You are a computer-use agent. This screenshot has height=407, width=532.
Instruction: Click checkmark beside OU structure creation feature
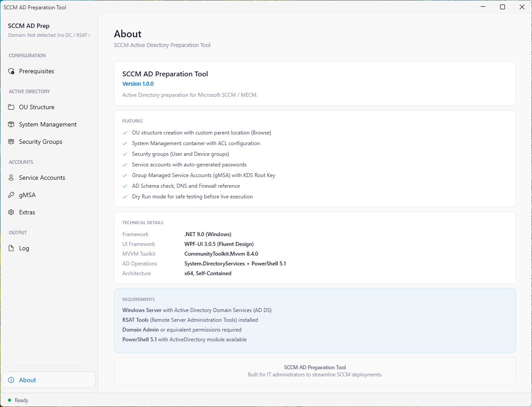(125, 133)
